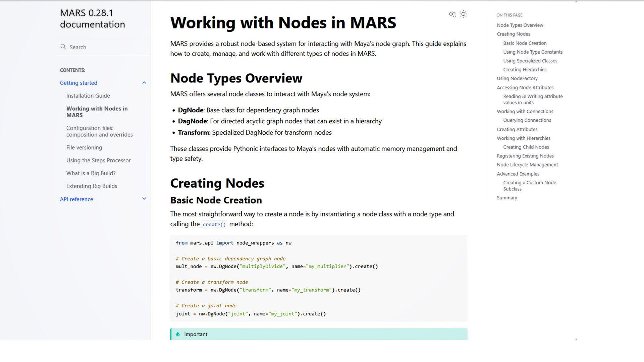Jump to Creating Attributes section
The image size is (644, 362).
coord(517,129)
